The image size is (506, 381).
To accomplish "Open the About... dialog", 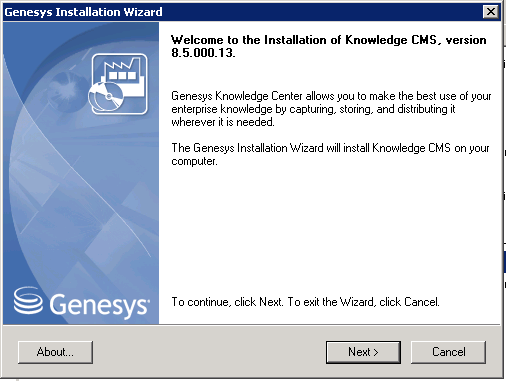I will 55,352.
